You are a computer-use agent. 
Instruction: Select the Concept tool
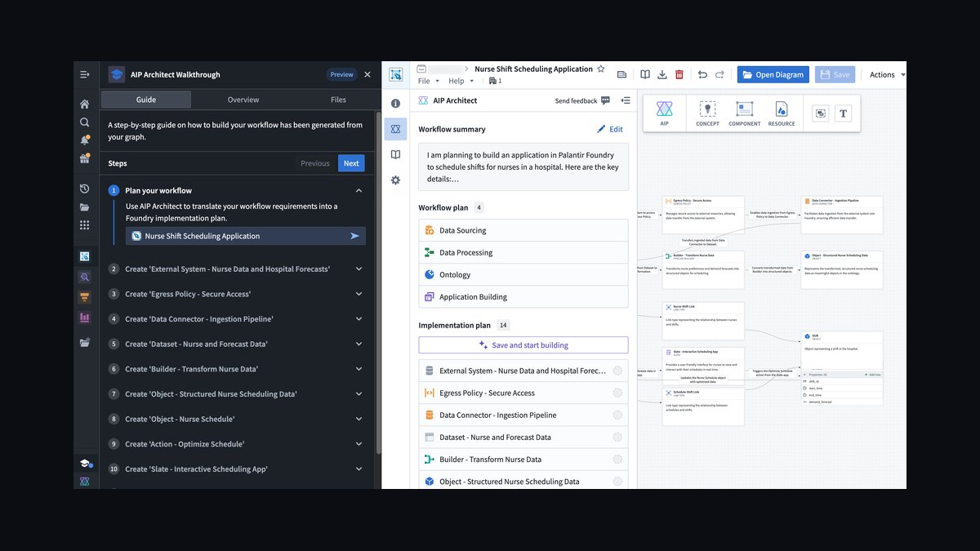[707, 113]
